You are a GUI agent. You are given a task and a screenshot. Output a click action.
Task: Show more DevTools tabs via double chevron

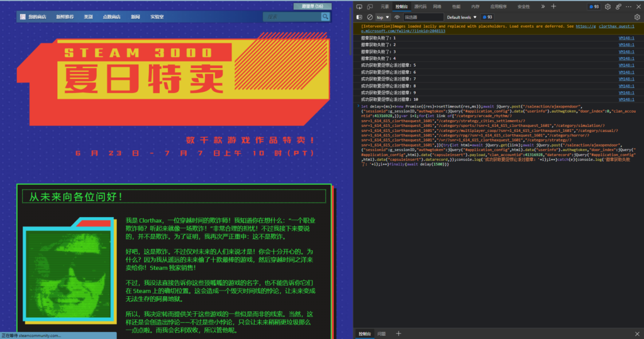coord(543,6)
